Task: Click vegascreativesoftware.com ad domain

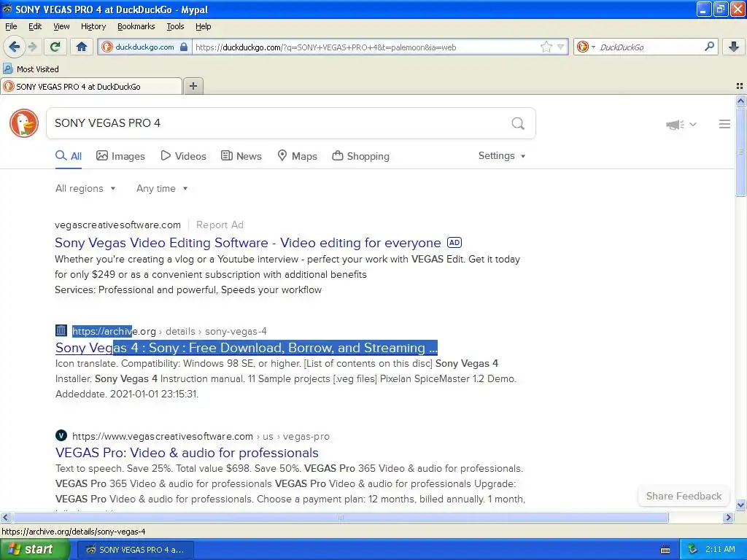Action: (x=117, y=225)
